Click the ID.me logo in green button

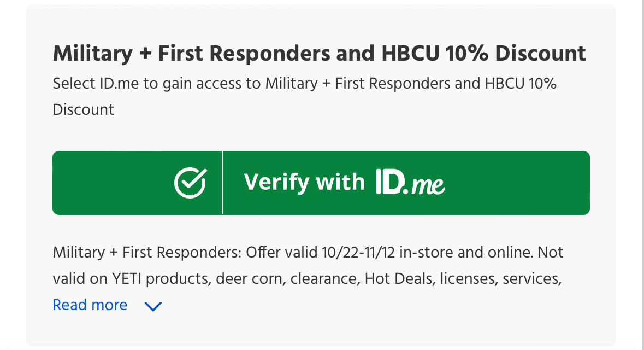pyautogui.click(x=410, y=183)
